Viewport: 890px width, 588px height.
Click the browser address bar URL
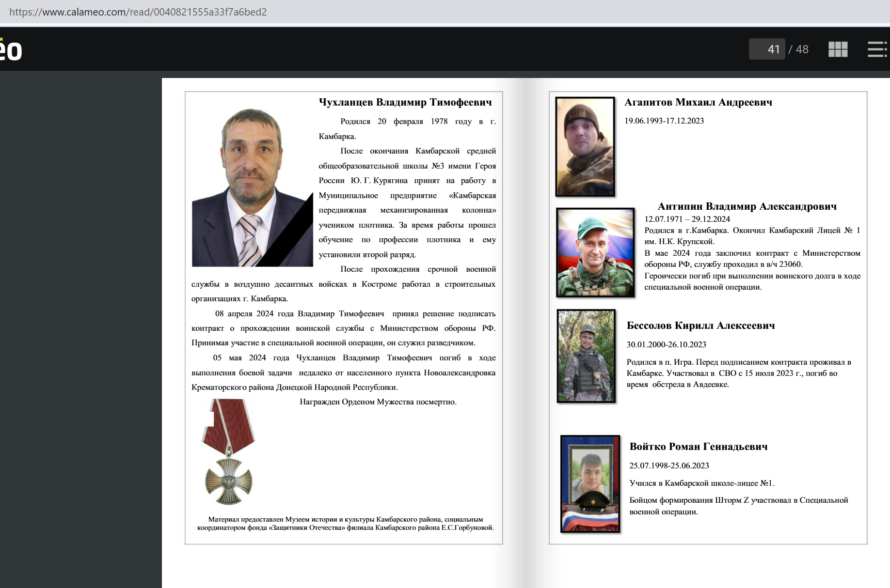point(138,12)
